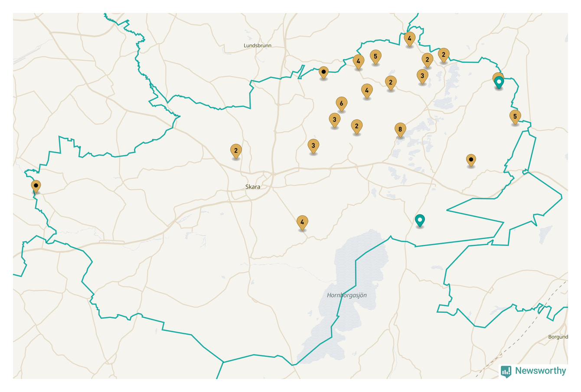Open the 5 marker near the northern border
Image resolution: width=581 pixels, height=392 pixels.
click(375, 56)
